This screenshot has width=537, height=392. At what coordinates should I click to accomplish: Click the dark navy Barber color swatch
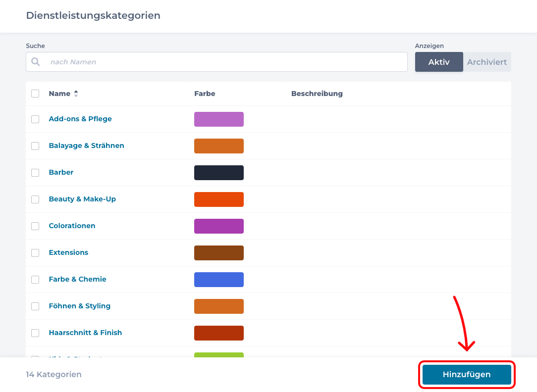click(x=218, y=173)
